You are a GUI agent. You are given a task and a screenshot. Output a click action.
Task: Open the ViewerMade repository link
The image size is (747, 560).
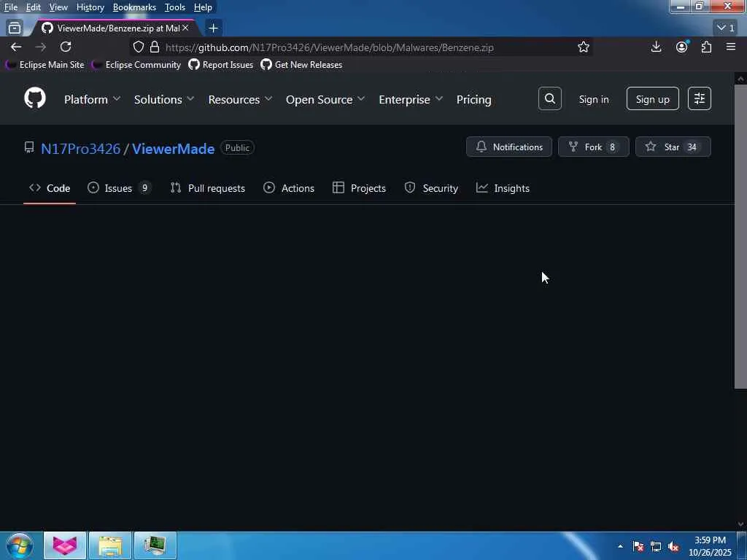(x=174, y=149)
